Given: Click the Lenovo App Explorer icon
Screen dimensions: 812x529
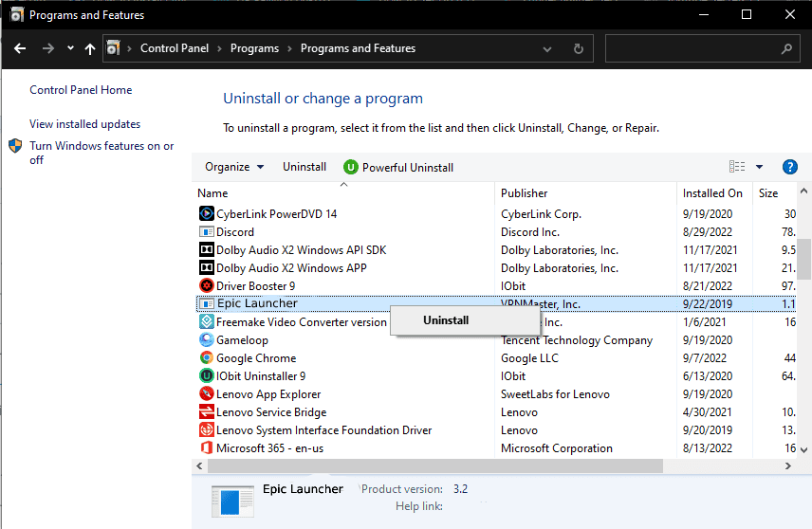Looking at the screenshot, I should point(207,393).
